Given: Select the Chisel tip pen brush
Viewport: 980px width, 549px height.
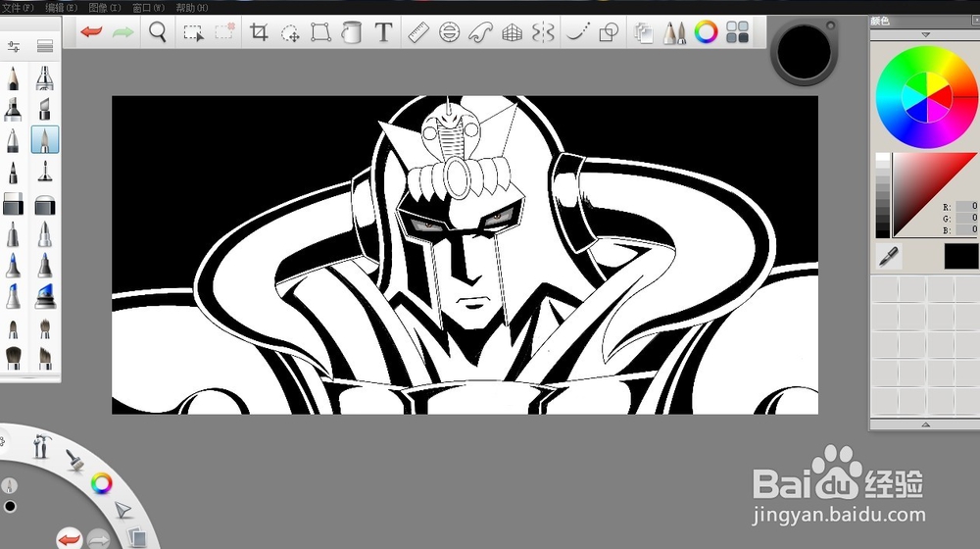Looking at the screenshot, I should (x=44, y=108).
